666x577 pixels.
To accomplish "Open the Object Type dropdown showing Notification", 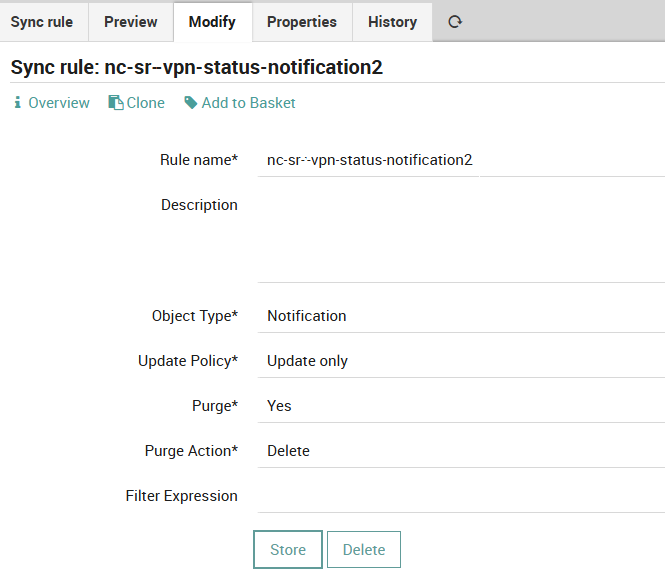I will pyautogui.click(x=460, y=316).
